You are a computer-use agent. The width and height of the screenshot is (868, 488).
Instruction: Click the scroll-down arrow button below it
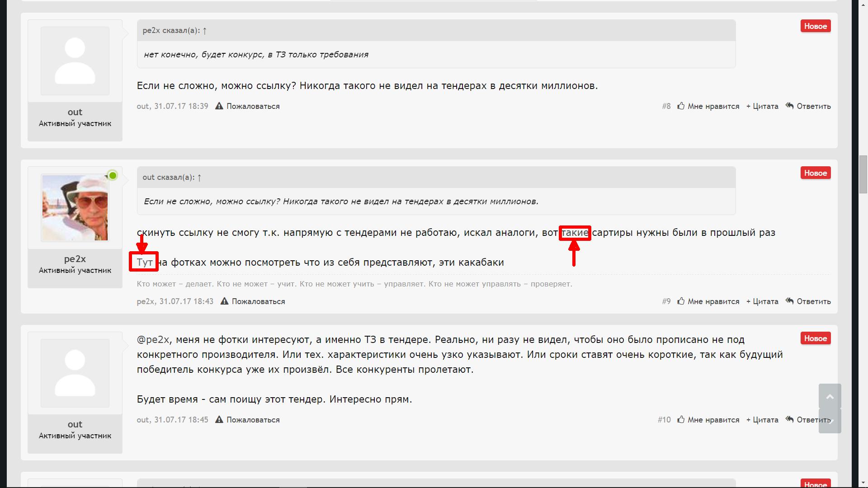click(x=830, y=421)
